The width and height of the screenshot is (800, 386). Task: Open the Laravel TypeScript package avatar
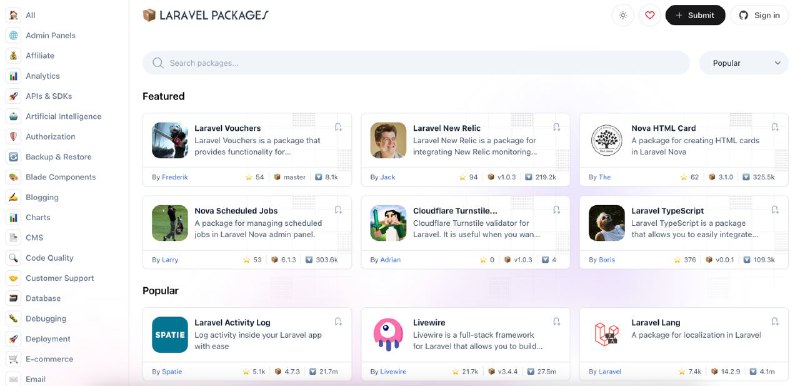coord(607,223)
